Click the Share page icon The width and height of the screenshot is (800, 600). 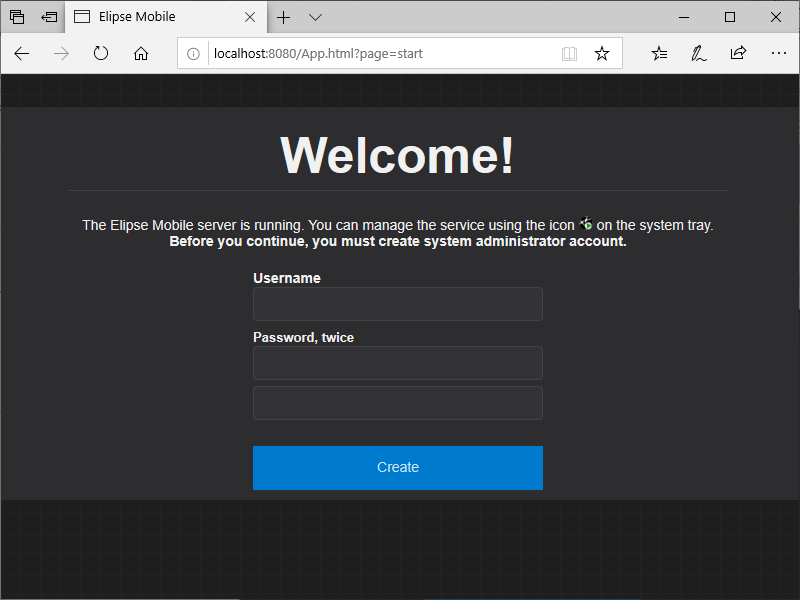pyautogui.click(x=738, y=53)
